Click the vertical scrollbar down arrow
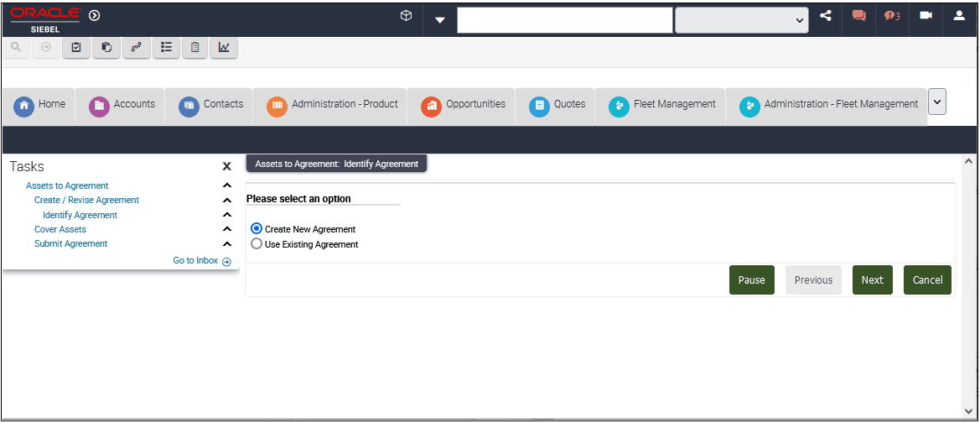 click(x=969, y=410)
